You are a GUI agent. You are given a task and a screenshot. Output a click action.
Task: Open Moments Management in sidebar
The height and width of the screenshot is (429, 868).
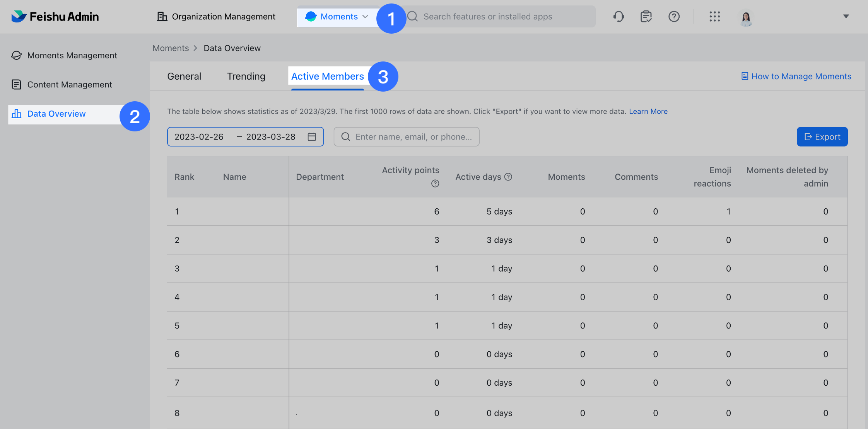[x=72, y=55]
